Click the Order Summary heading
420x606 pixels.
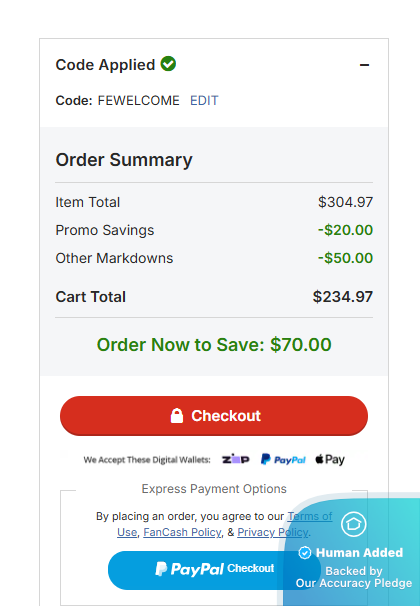pos(124,160)
